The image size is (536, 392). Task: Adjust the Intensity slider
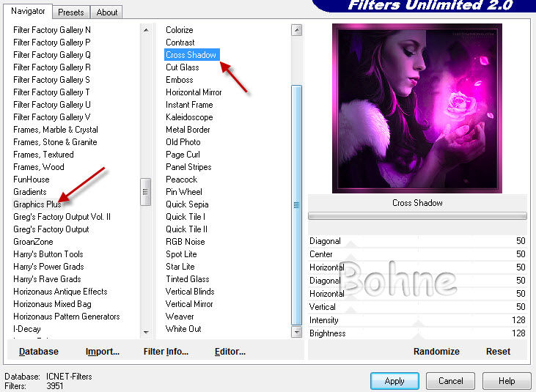coord(418,320)
